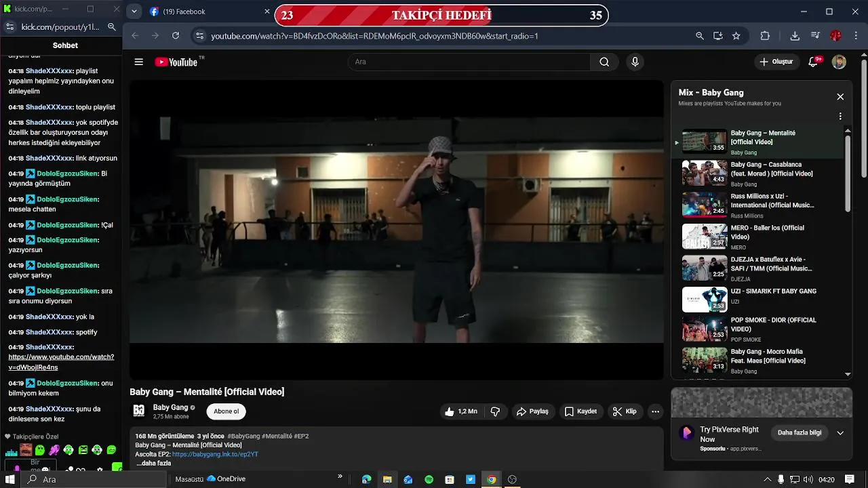Click the Oluştur create button
The height and width of the screenshot is (488, 868).
[776, 62]
